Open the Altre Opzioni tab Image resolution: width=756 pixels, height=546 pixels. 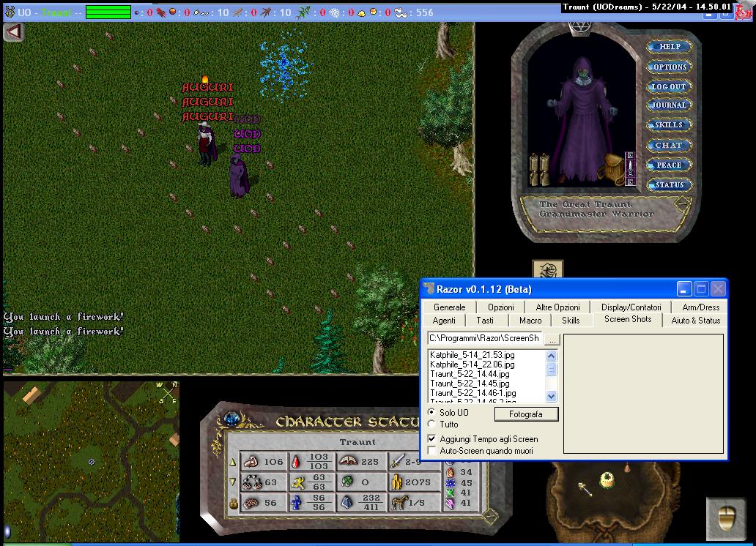coord(557,307)
